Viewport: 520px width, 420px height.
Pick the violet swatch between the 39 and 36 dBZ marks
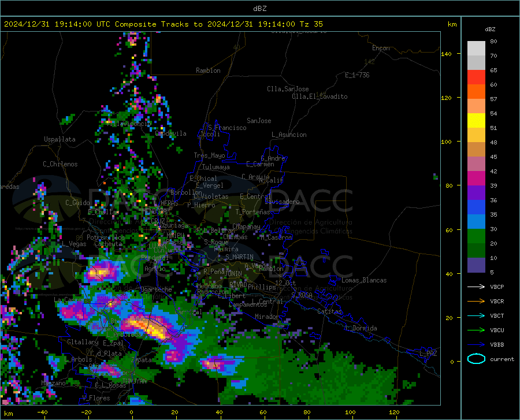pyautogui.click(x=476, y=193)
